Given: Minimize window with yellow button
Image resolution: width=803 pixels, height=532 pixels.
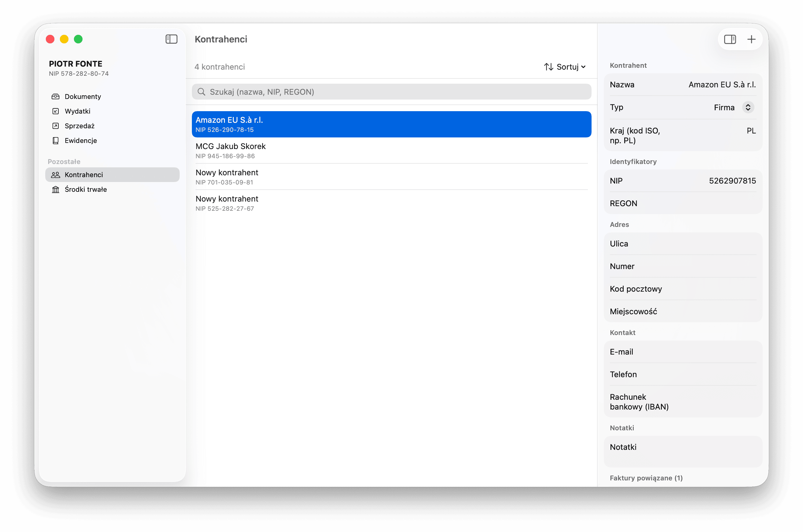Looking at the screenshot, I should pos(64,39).
